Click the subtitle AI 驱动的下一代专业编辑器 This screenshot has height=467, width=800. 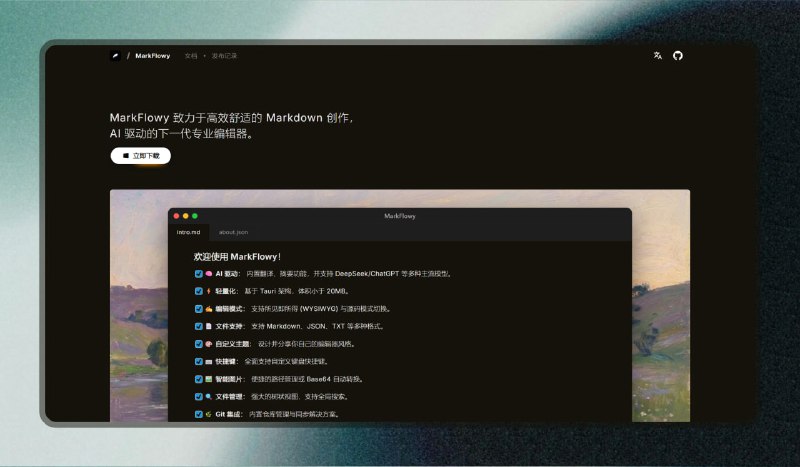click(x=182, y=134)
